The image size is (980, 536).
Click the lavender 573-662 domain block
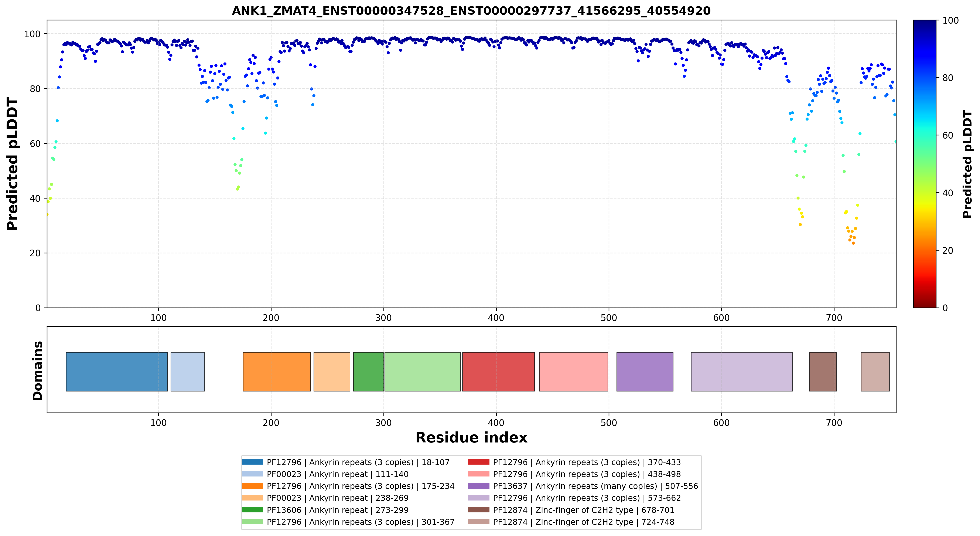(742, 372)
